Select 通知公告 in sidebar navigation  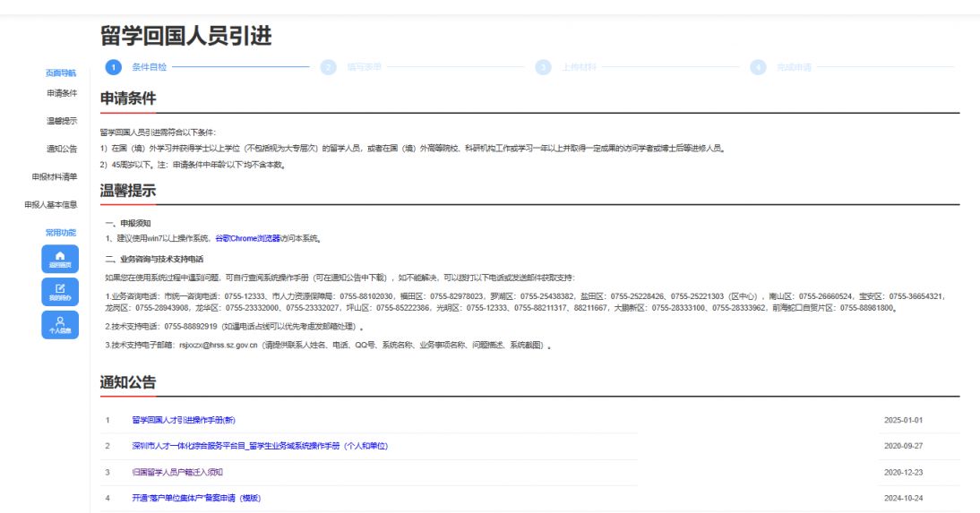pyautogui.click(x=62, y=149)
